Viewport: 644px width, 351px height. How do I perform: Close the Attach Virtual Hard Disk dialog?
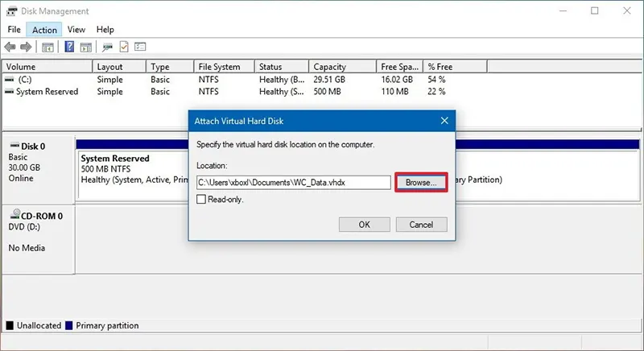pyautogui.click(x=444, y=121)
